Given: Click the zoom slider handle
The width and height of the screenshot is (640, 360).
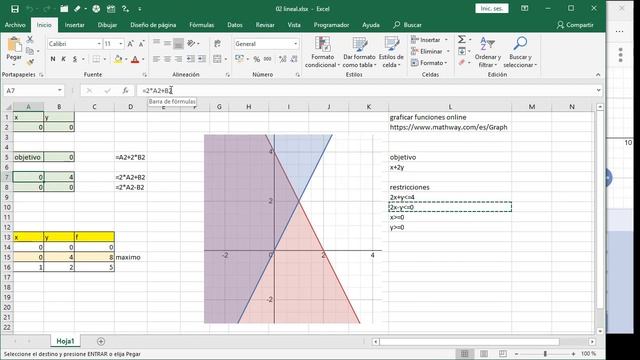Looking at the screenshot, I should 545,353.
